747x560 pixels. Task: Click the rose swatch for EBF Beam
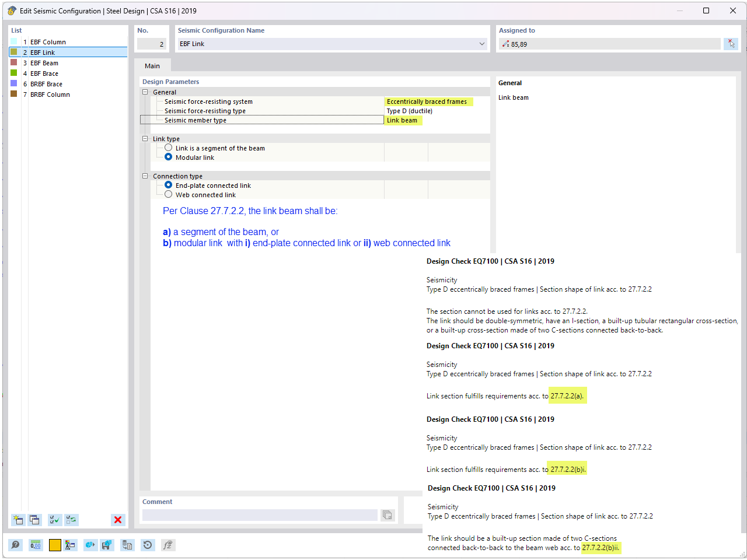point(14,62)
